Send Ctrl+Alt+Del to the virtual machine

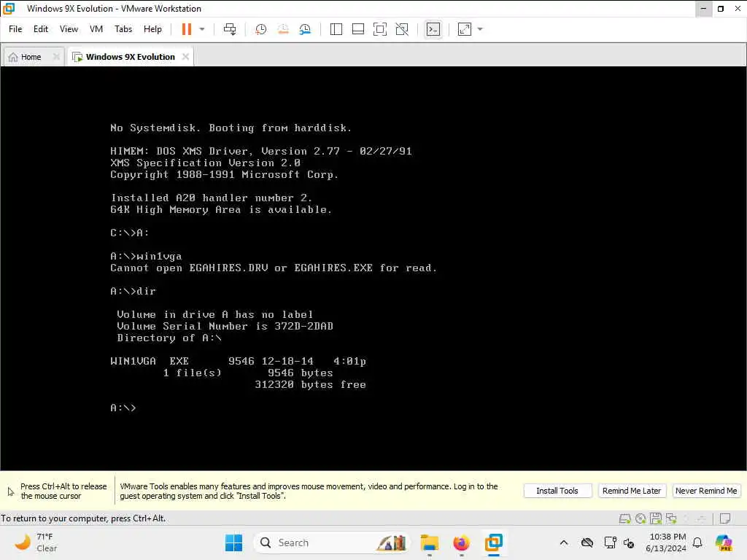[230, 29]
